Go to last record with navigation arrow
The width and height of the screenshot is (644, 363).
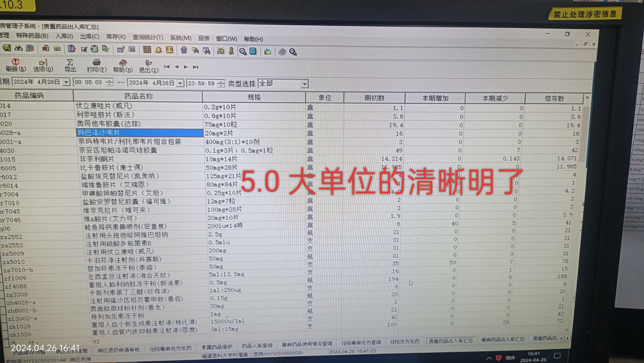click(x=195, y=67)
